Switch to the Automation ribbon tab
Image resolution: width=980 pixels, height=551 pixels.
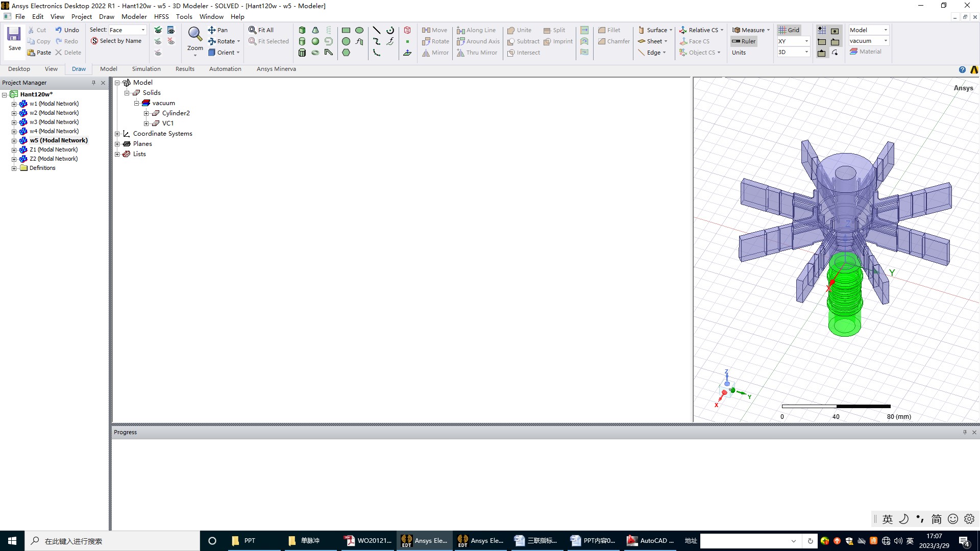click(225, 69)
